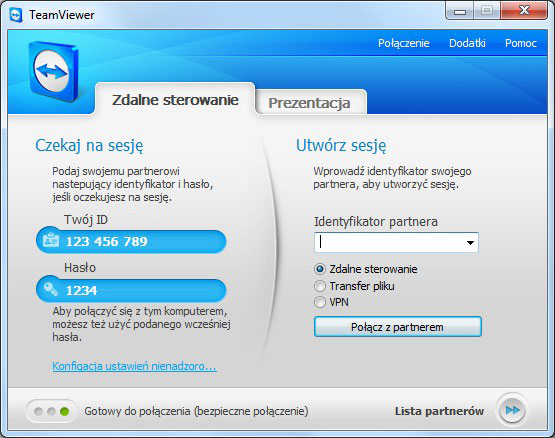Screen dimensions: 555x438
Task: Expand the Identyfikator partnera dropdown arrow
Action: coord(470,243)
